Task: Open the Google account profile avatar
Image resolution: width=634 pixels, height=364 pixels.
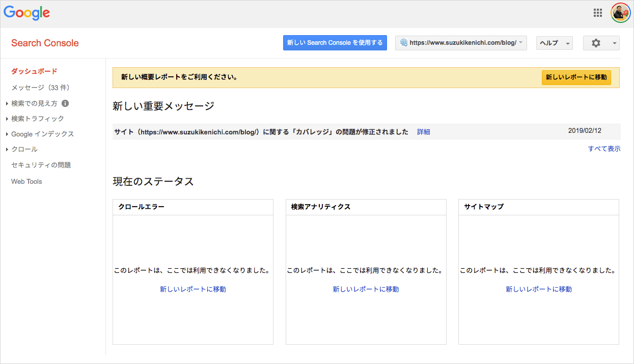Action: click(x=621, y=13)
